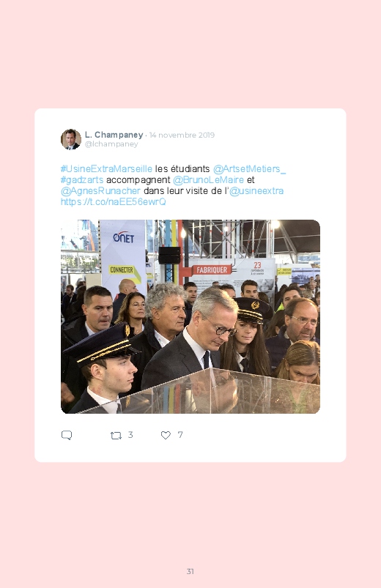Follow the #gadzarts hashtag link
Screen dimensions: 381x588
(82, 180)
